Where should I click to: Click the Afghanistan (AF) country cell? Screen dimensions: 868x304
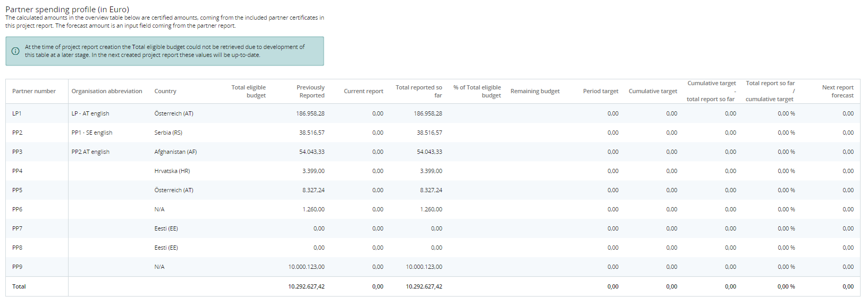[x=175, y=152]
